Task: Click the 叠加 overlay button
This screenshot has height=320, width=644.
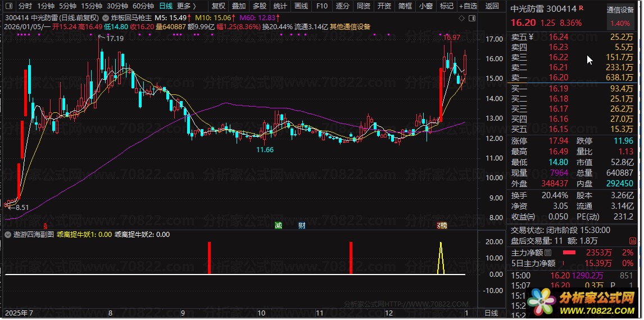Action: click(x=239, y=6)
